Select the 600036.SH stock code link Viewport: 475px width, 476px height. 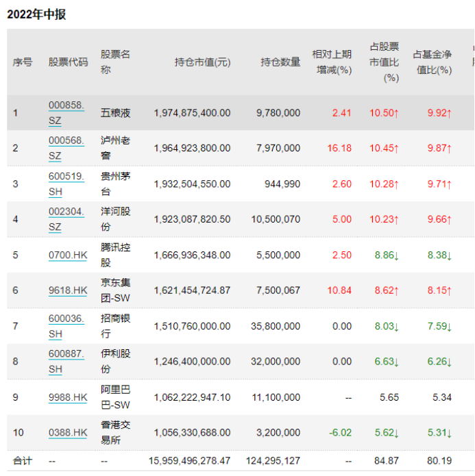(x=66, y=326)
